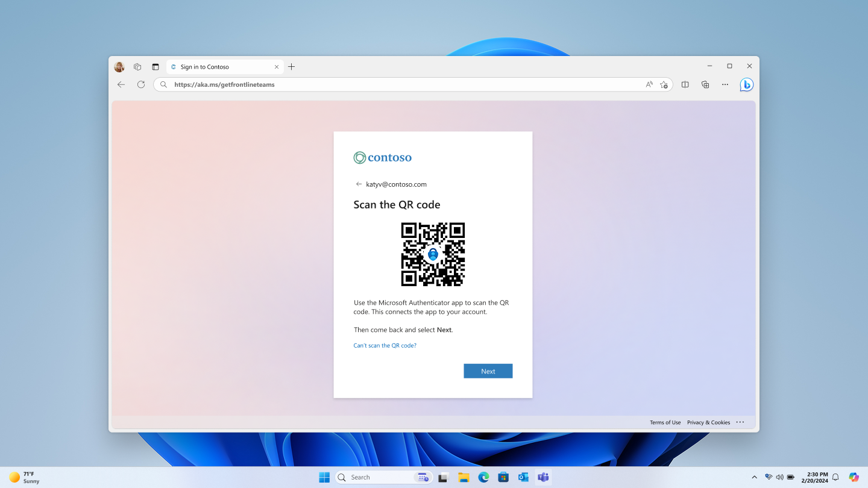Click the QR code image
Screen dimensions: 868x488
pyautogui.click(x=433, y=254)
